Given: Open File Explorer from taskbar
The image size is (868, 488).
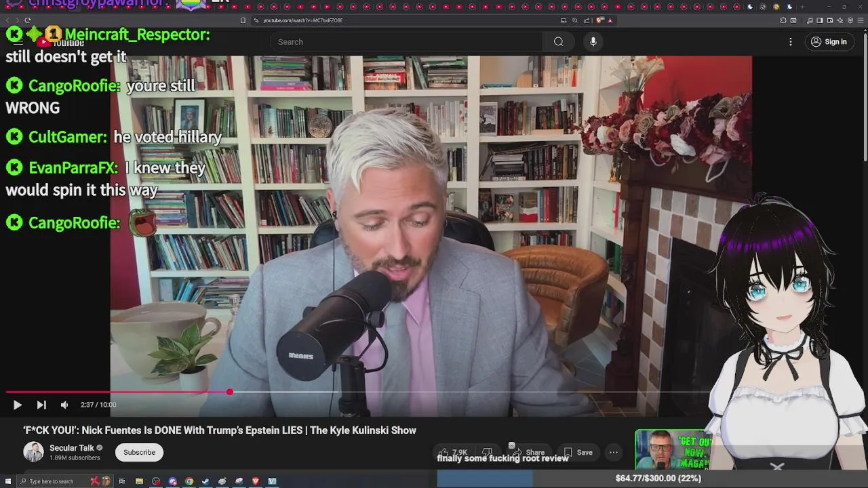Looking at the screenshot, I should click(x=139, y=481).
